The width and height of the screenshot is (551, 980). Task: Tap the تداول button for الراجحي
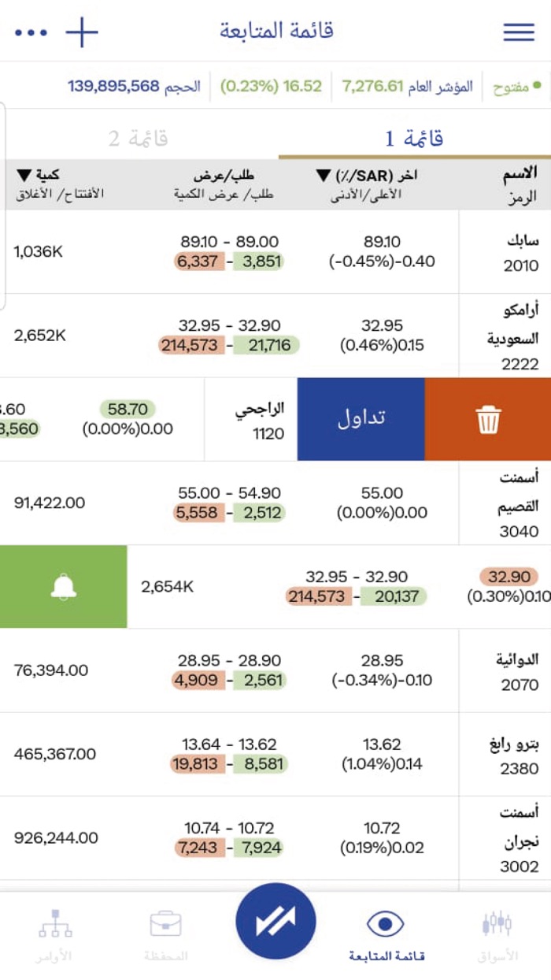point(360,418)
